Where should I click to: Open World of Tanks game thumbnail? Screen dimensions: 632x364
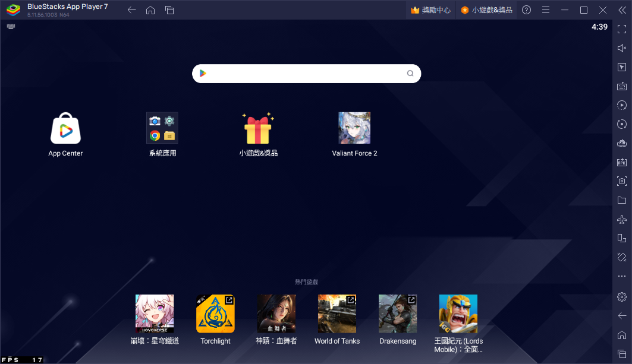click(x=337, y=314)
